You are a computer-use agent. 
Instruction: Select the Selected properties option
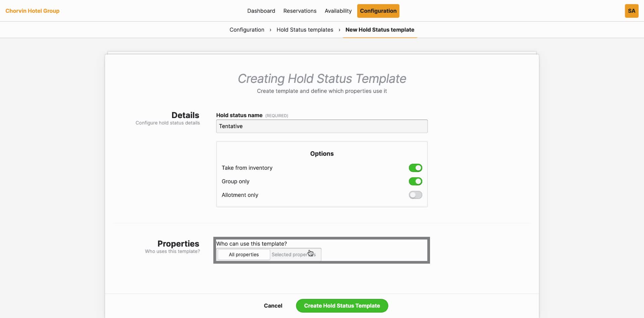click(x=294, y=254)
